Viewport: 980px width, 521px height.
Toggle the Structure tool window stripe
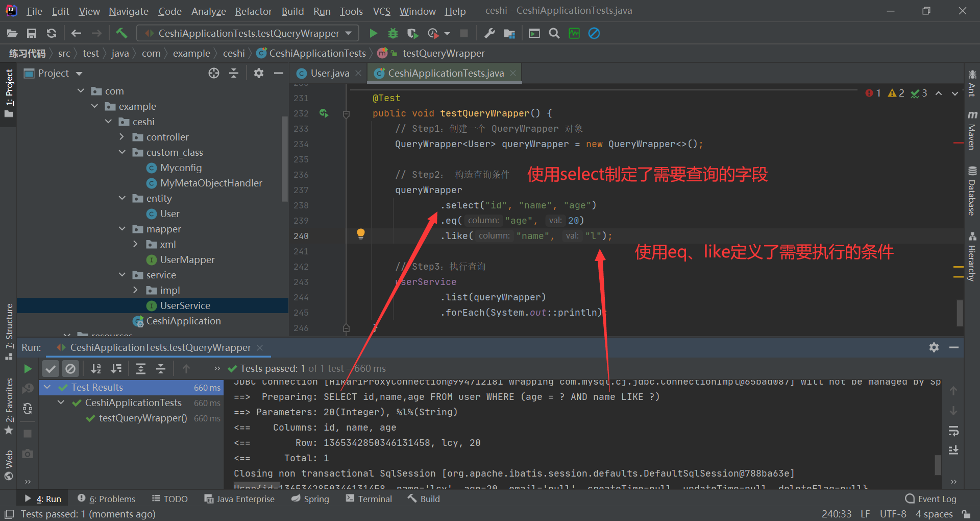9,332
